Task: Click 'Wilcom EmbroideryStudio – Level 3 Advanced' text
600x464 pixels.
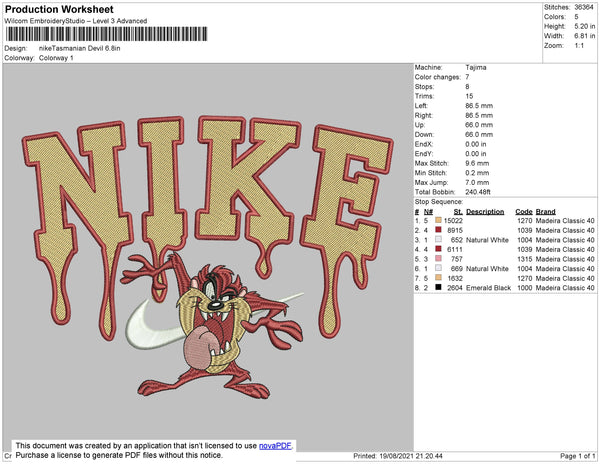Action: point(76,21)
